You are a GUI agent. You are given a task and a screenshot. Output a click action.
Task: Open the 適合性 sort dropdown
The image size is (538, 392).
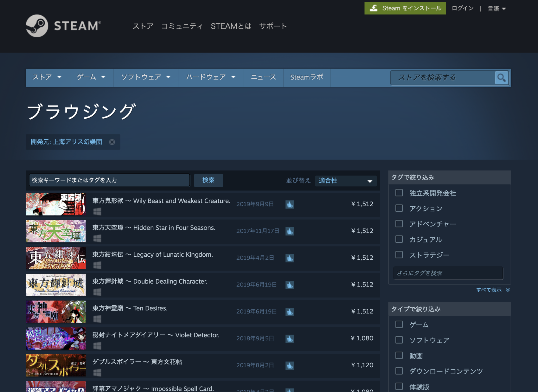click(x=346, y=181)
